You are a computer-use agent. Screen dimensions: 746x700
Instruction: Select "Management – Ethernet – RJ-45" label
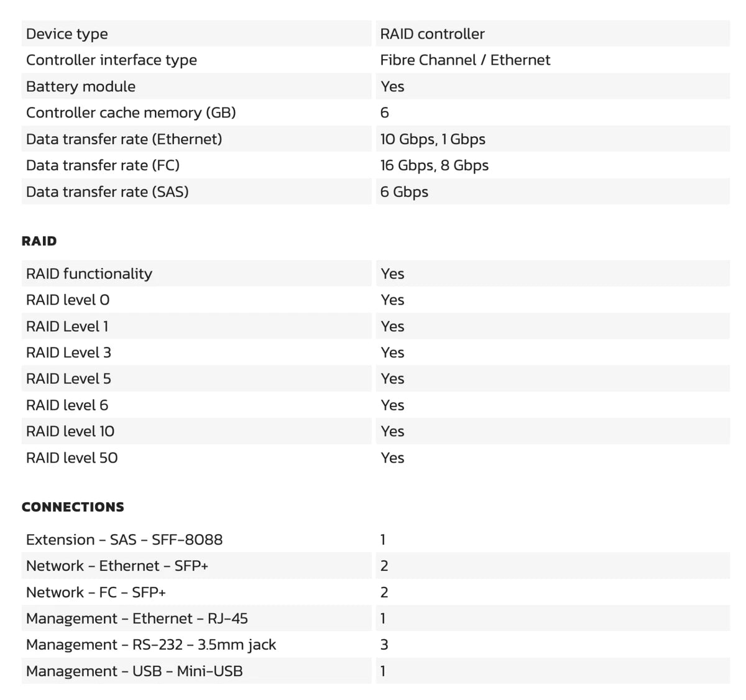(x=137, y=619)
